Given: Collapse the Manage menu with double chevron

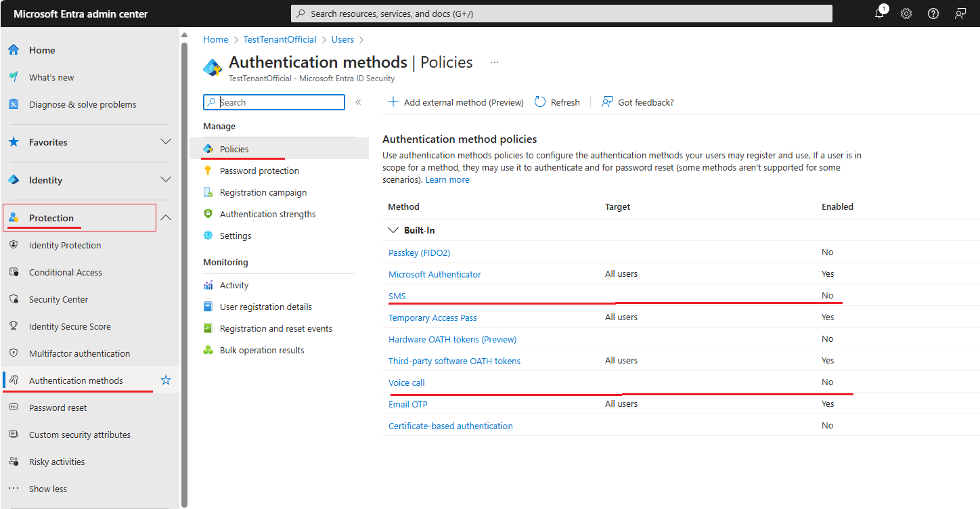Looking at the screenshot, I should [x=358, y=102].
